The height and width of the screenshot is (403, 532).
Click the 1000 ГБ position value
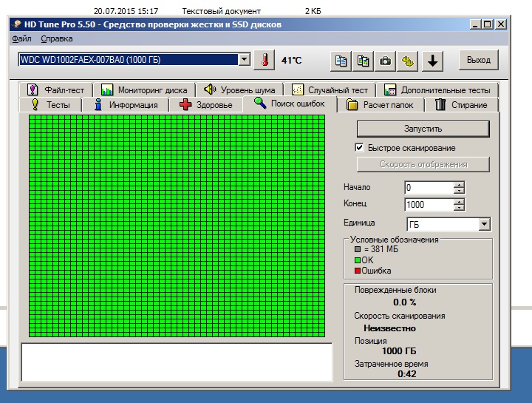399,351
